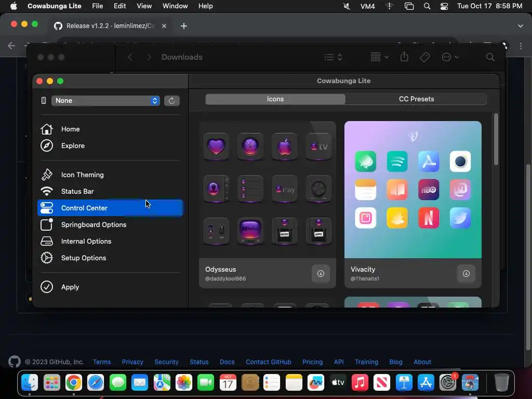
Task: Open the Window menu
Action: coord(175,6)
